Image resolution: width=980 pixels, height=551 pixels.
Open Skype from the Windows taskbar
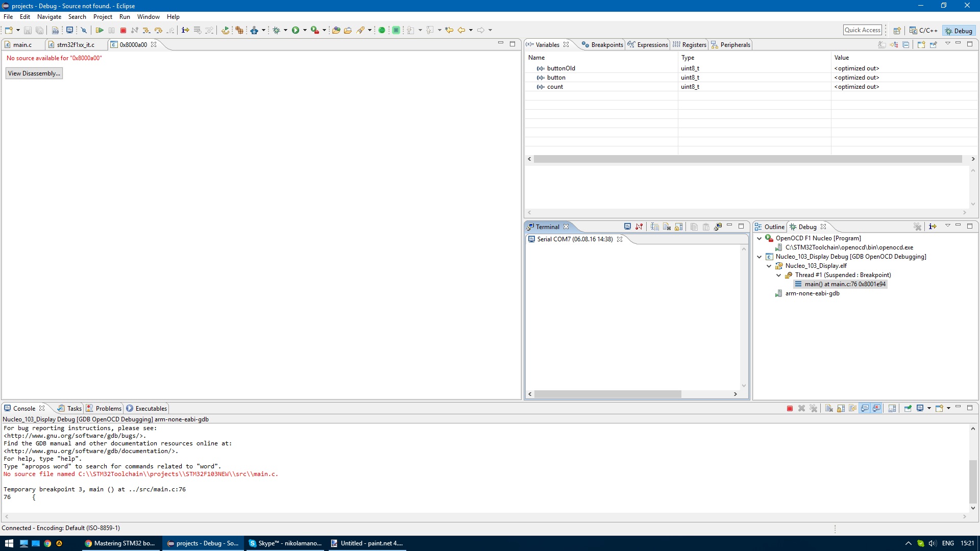pos(286,543)
